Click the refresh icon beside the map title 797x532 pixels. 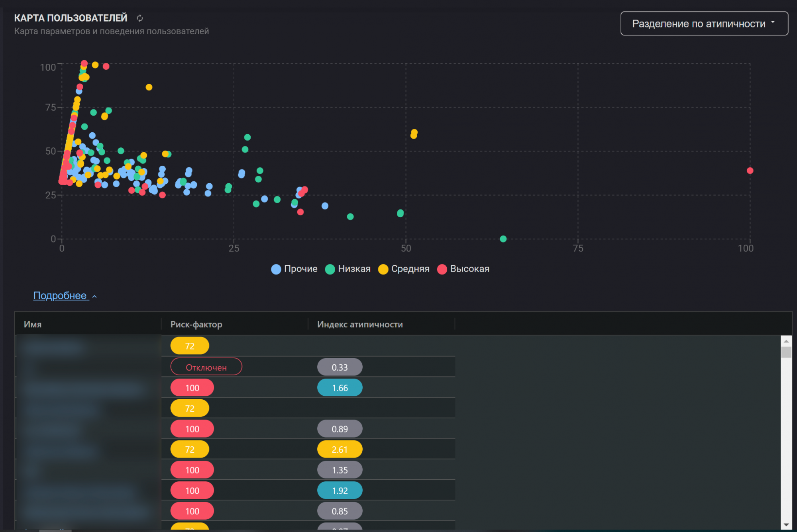click(139, 18)
